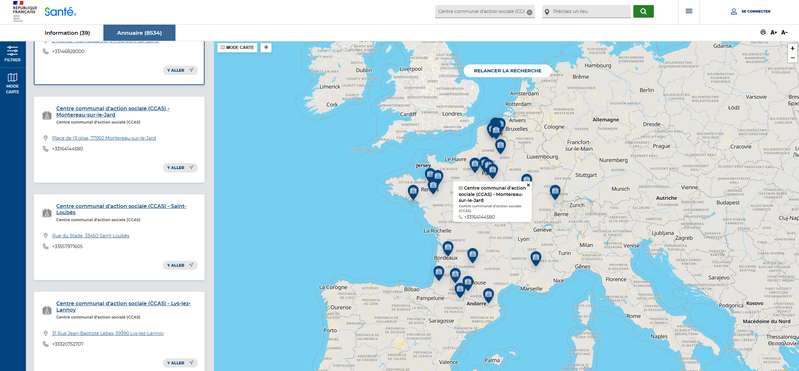The width and height of the screenshot is (799, 371).
Task: Toggle the MODE CARTE map button
Action: (x=237, y=47)
